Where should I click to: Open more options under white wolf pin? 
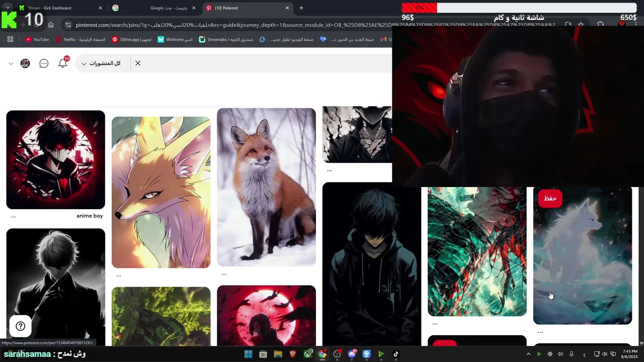[540, 332]
